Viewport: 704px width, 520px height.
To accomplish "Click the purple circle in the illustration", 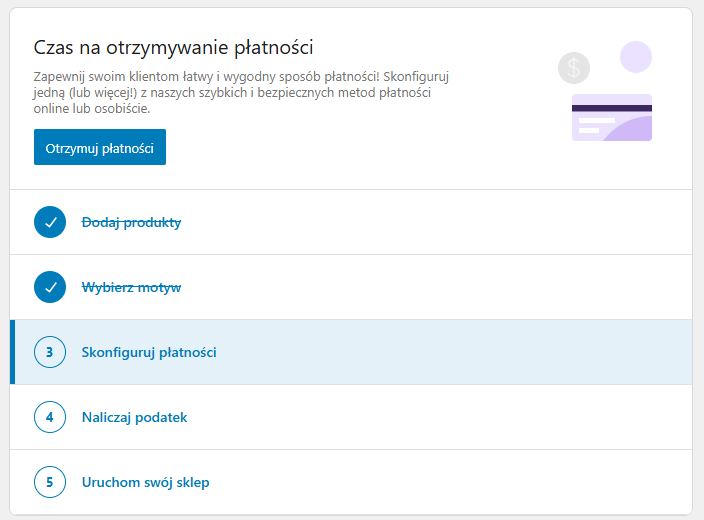I will 636,57.
